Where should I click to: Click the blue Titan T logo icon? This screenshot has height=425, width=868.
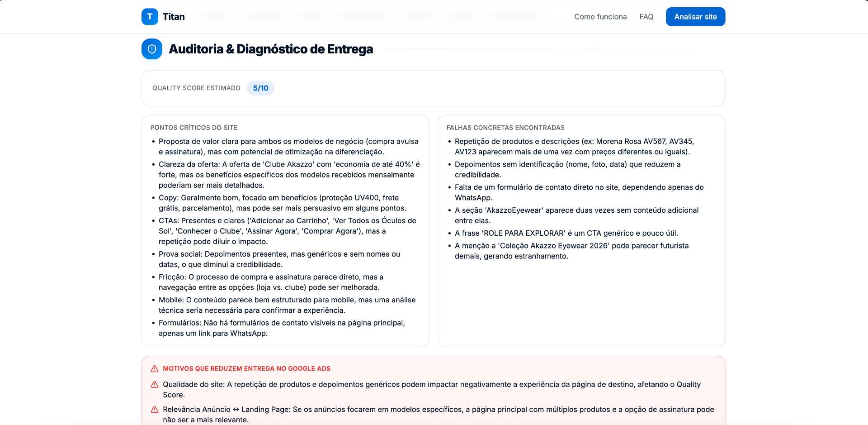[150, 17]
